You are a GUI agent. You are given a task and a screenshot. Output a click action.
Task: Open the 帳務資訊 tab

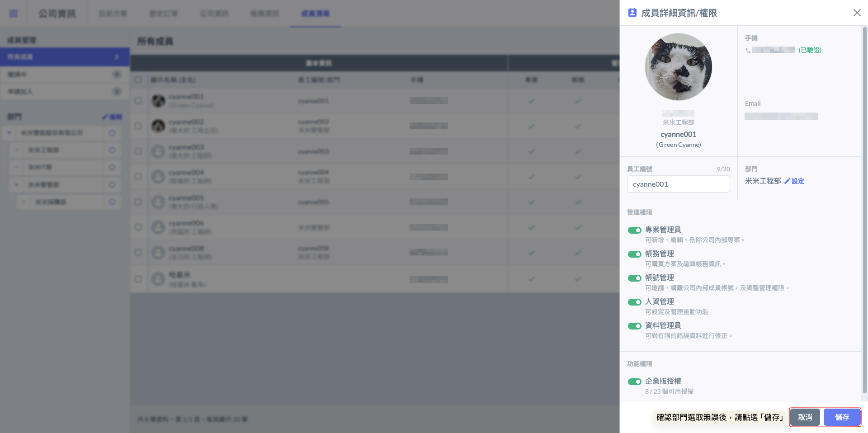click(x=265, y=14)
